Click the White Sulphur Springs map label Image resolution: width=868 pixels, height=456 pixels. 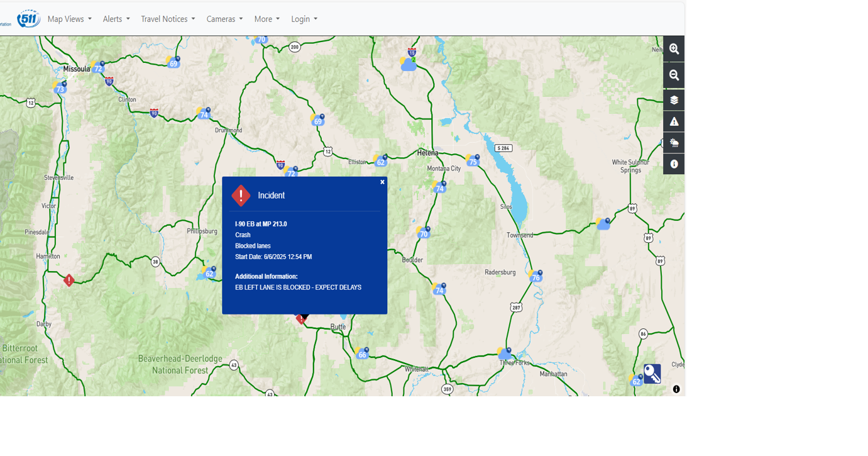630,166
